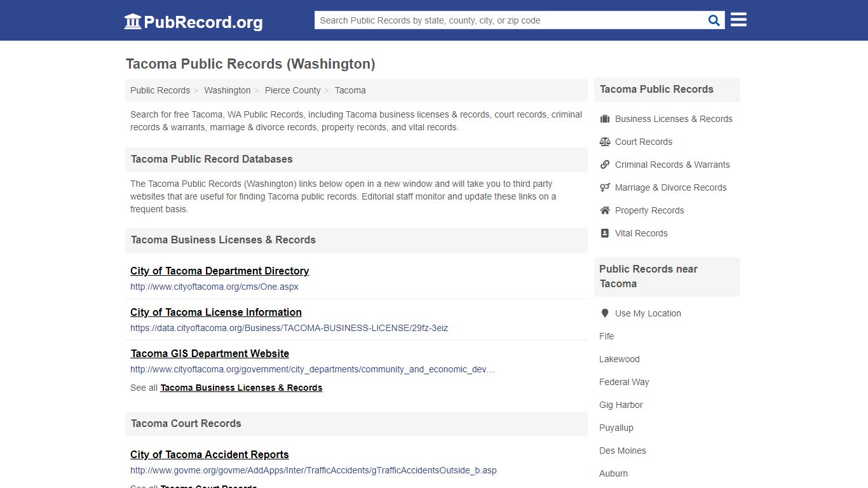See all Tacoma Business Licenses & Records

click(x=241, y=388)
